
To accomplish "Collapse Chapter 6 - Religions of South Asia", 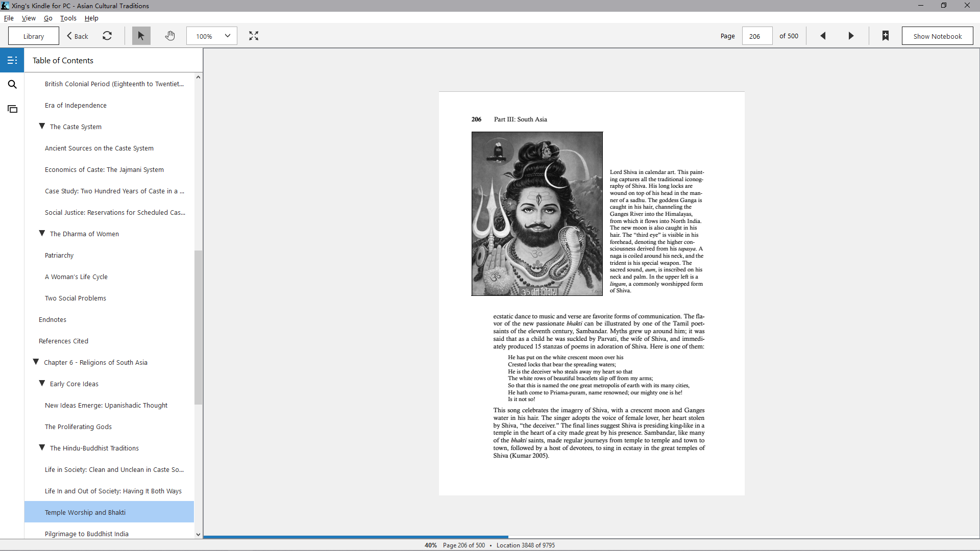I will pyautogui.click(x=36, y=362).
